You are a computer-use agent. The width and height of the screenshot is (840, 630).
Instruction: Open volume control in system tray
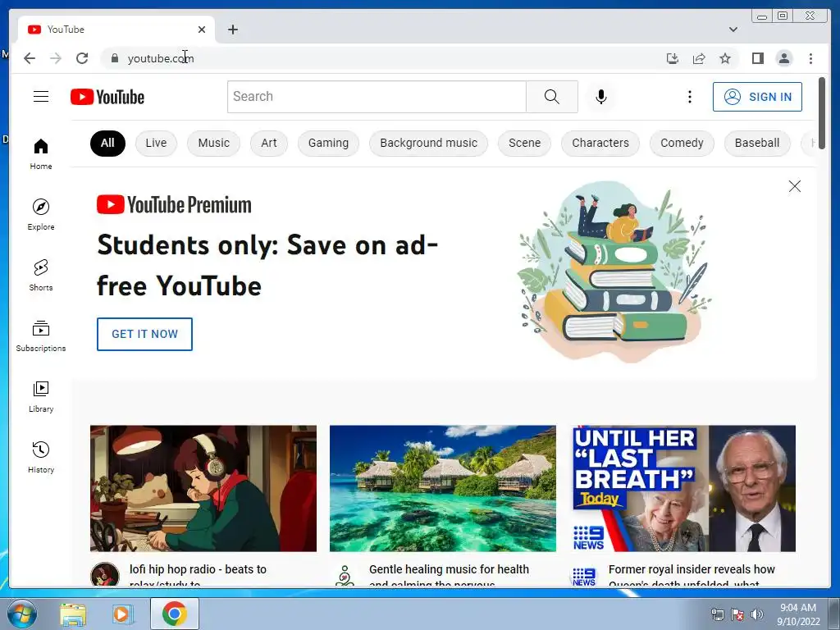757,614
